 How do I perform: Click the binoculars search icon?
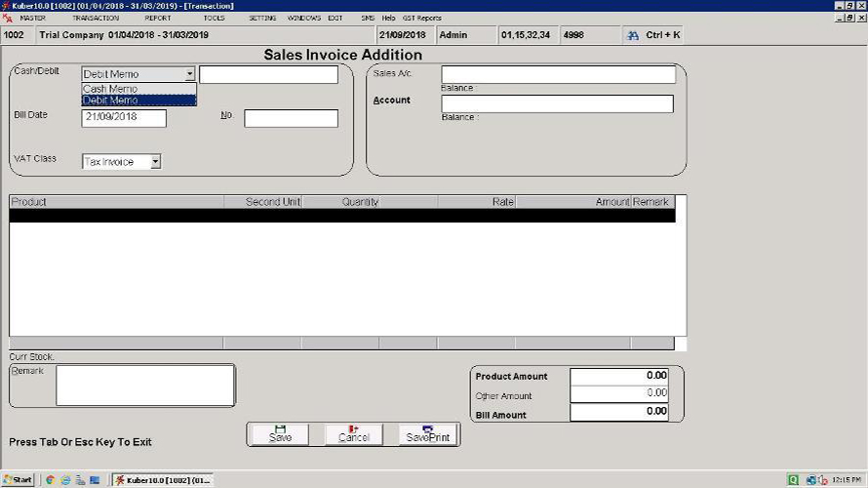(634, 35)
